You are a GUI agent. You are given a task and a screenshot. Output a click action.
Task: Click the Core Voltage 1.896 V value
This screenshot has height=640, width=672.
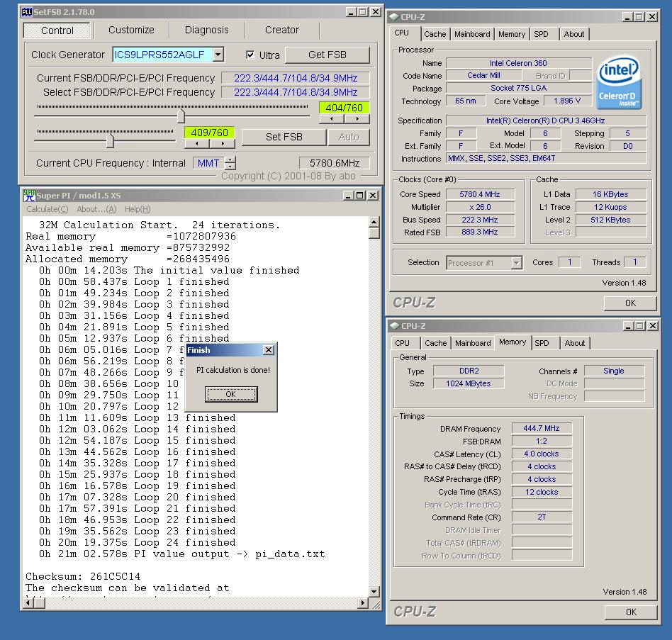coord(567,101)
